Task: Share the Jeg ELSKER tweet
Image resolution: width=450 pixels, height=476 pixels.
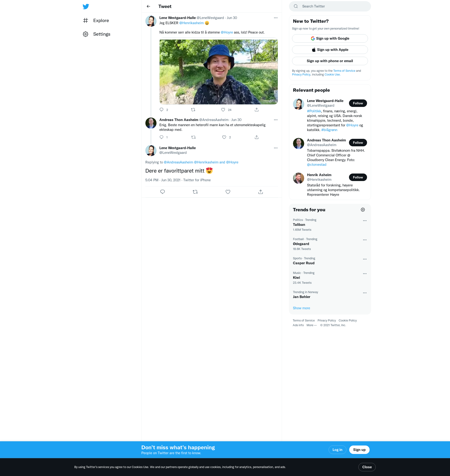Action: [257, 110]
